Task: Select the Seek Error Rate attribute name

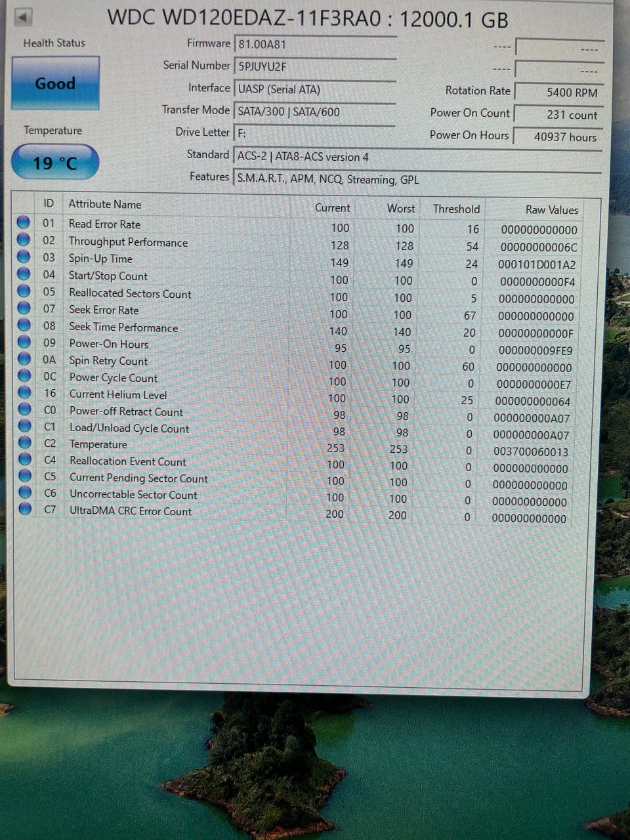Action: 104,310
